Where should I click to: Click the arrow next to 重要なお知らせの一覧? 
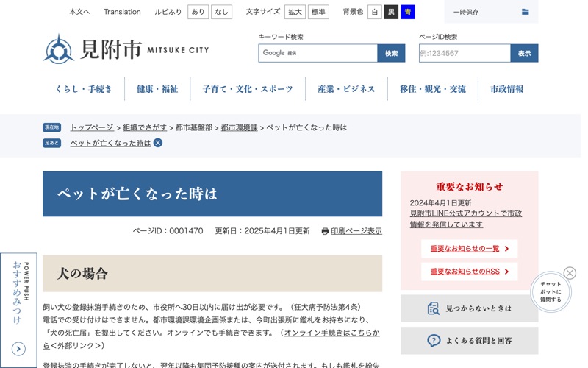point(506,249)
